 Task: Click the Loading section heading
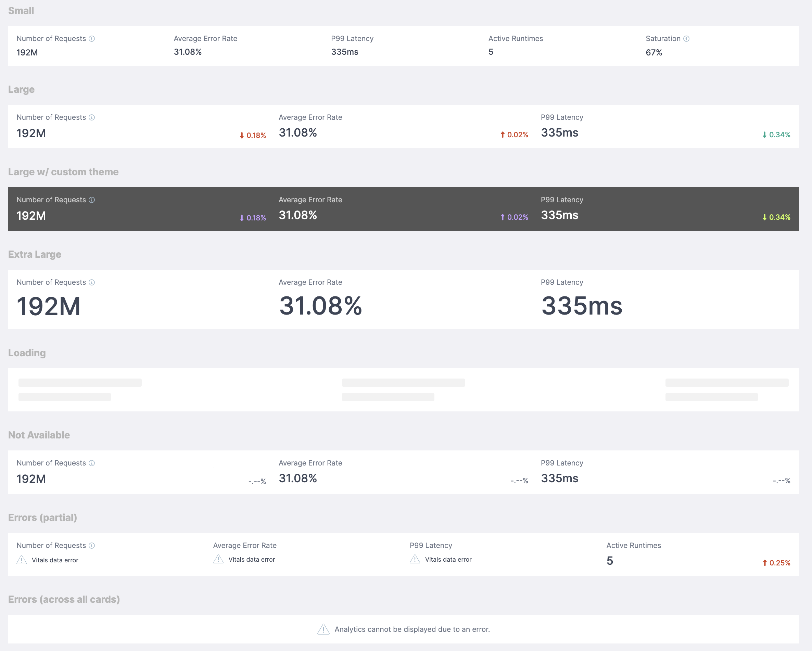point(27,353)
